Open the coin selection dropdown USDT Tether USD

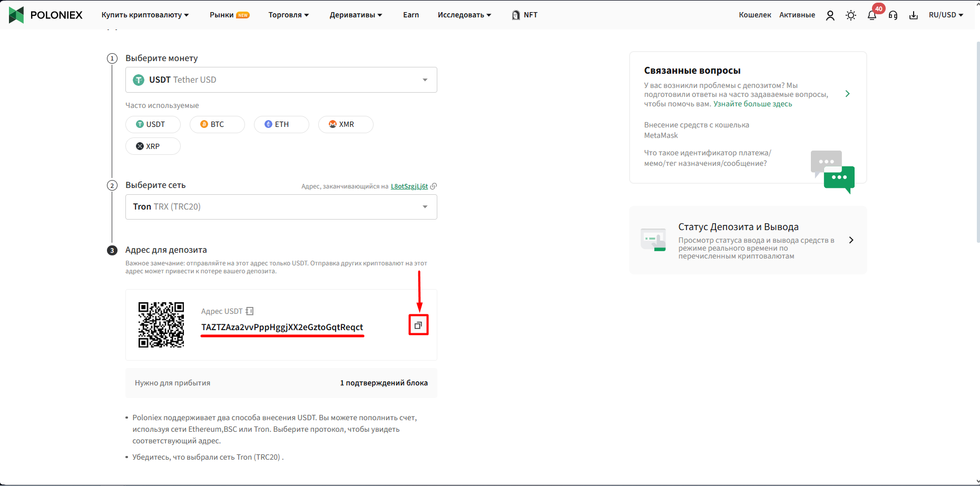[281, 80]
